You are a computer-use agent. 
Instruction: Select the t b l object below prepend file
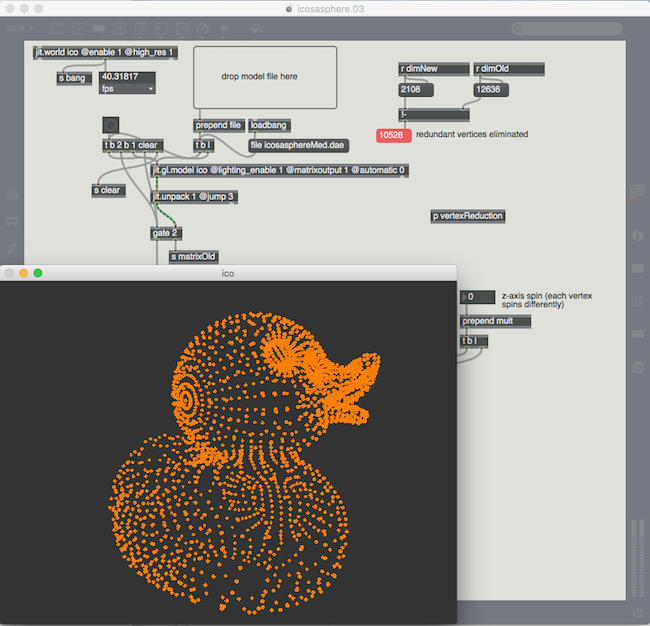click(203, 146)
